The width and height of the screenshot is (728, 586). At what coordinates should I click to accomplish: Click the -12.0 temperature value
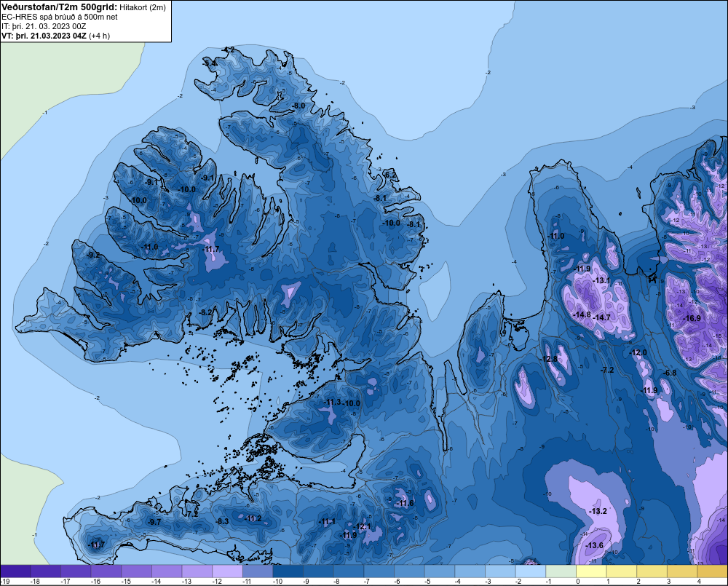pyautogui.click(x=638, y=352)
